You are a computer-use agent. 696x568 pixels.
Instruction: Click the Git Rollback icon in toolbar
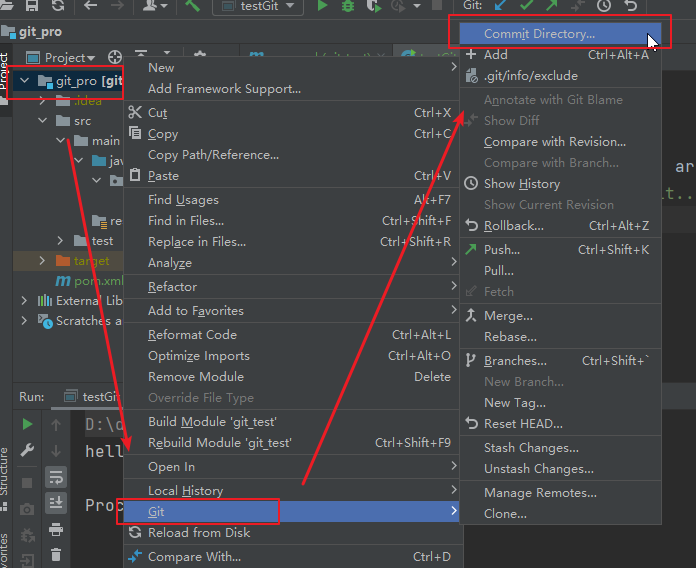coord(630,6)
